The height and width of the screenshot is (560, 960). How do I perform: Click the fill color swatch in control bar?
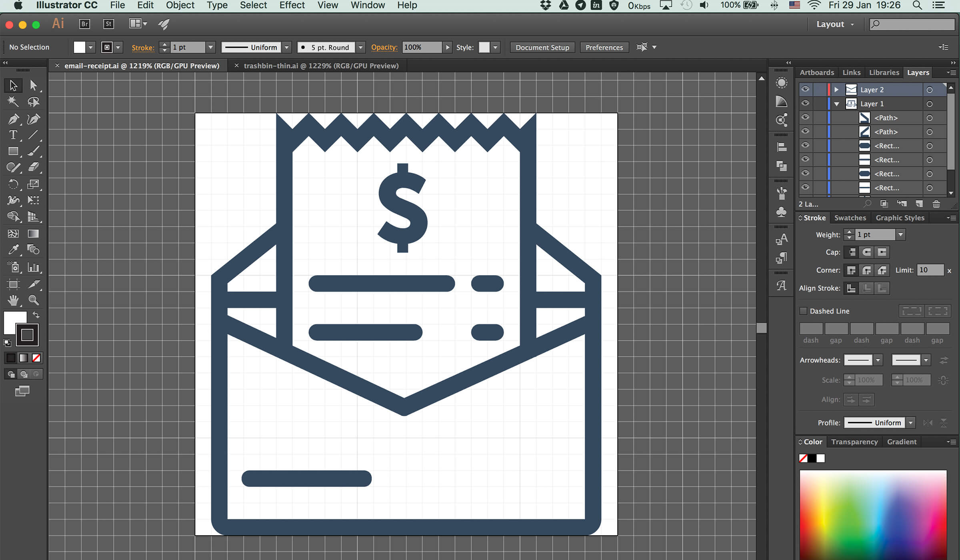(x=80, y=47)
